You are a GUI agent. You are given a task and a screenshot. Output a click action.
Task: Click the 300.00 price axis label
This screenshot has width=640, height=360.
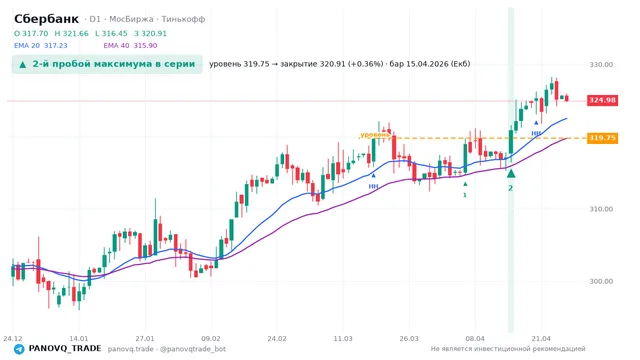(x=601, y=281)
